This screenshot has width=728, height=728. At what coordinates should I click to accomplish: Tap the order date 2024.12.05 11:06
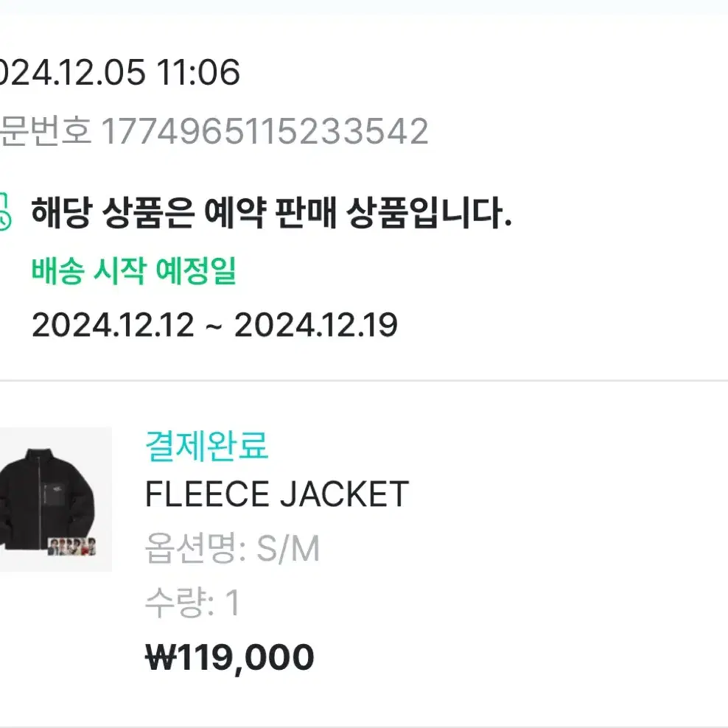[120, 72]
